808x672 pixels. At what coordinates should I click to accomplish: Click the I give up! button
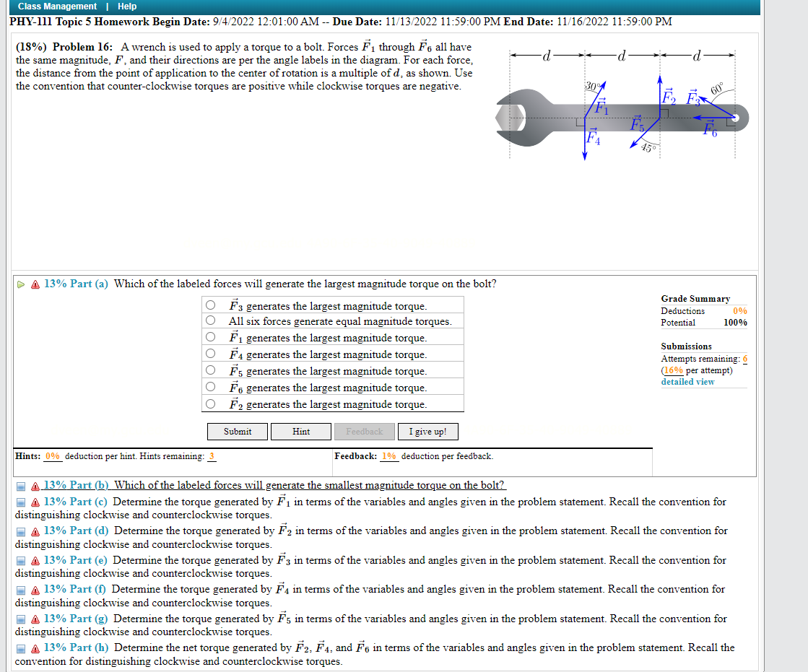[427, 432]
